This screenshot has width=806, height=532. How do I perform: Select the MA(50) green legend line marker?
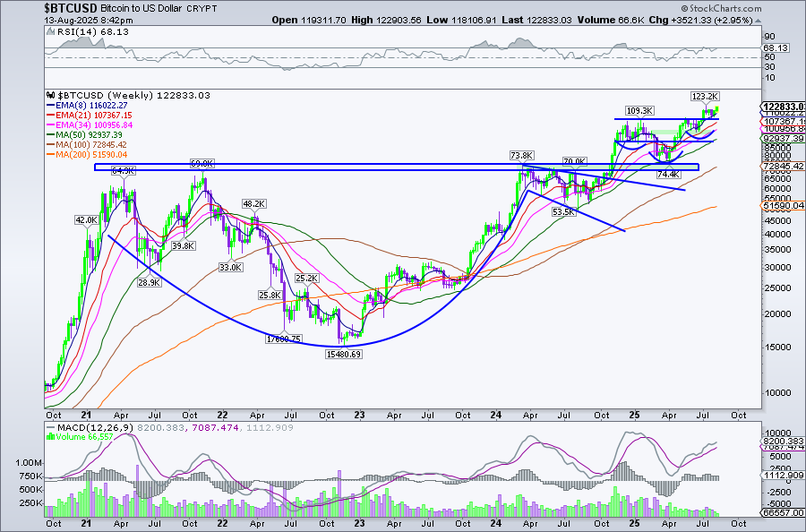coord(50,134)
